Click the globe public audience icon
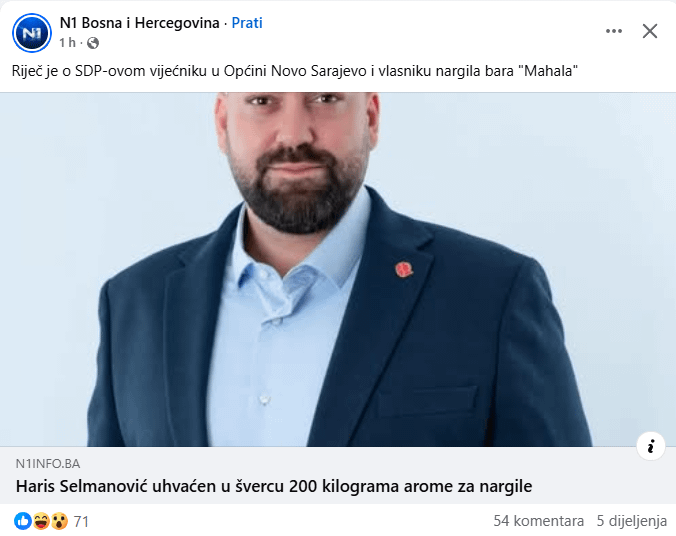This screenshot has height=536, width=676. pyautogui.click(x=93, y=43)
